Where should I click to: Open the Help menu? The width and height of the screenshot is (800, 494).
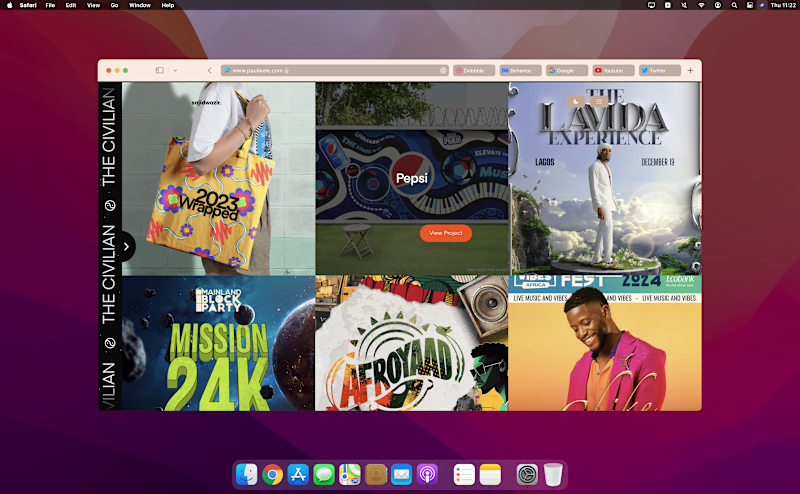(x=168, y=5)
